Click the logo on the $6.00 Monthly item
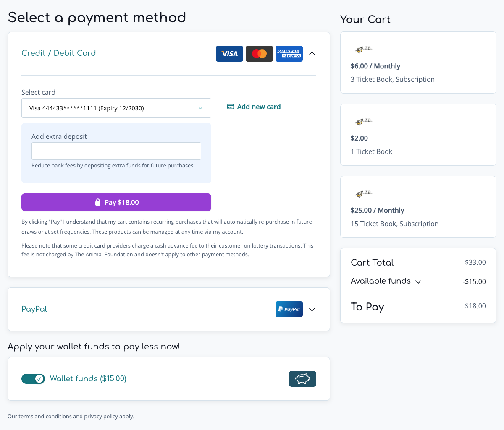Image resolution: width=504 pixels, height=430 pixels. tap(363, 50)
